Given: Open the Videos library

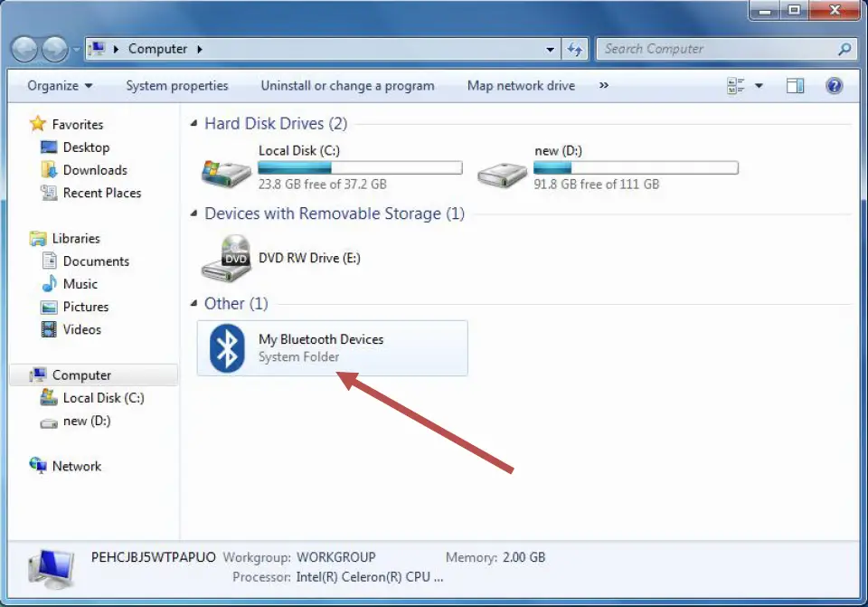Looking at the screenshot, I should click(x=82, y=329).
